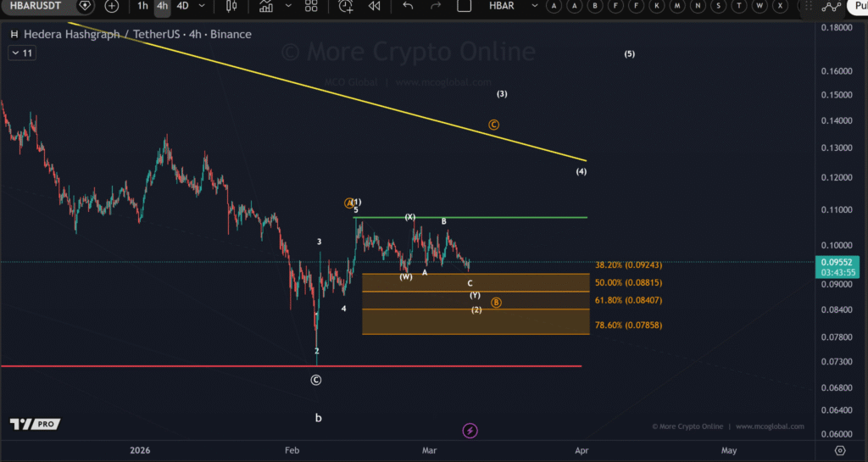
Task: Click the 61.80% (0.08407) Fibonacci label
Action: (x=628, y=300)
